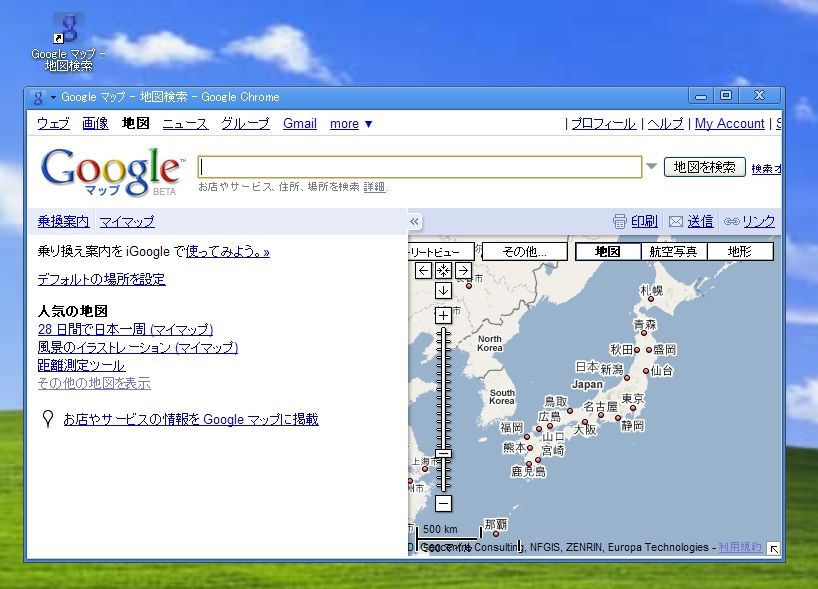This screenshot has width=818, height=589.
Task: Click the 利用規約 terms link on map
Action: coord(740,547)
